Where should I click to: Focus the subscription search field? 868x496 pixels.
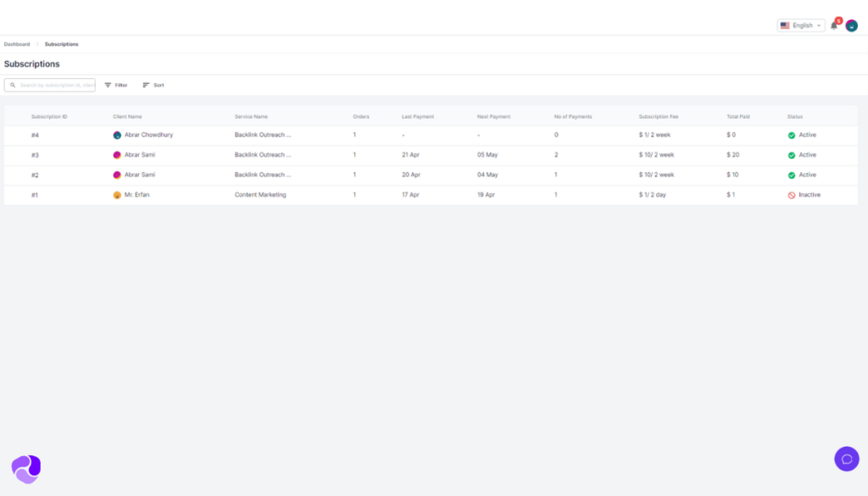click(x=56, y=86)
